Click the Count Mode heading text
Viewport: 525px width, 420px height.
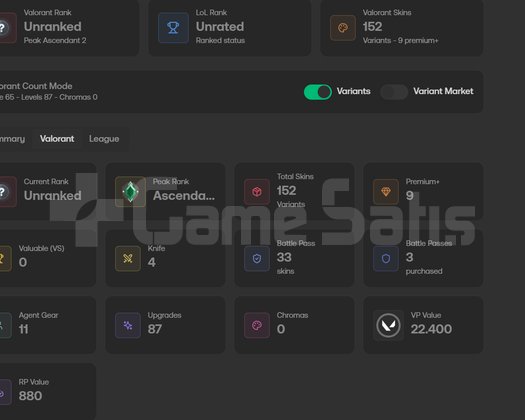[x=36, y=86]
